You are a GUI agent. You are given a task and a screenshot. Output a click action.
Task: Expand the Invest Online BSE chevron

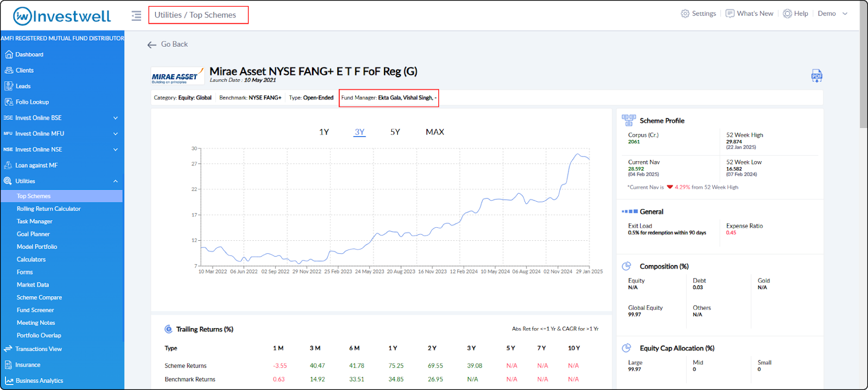[116, 118]
